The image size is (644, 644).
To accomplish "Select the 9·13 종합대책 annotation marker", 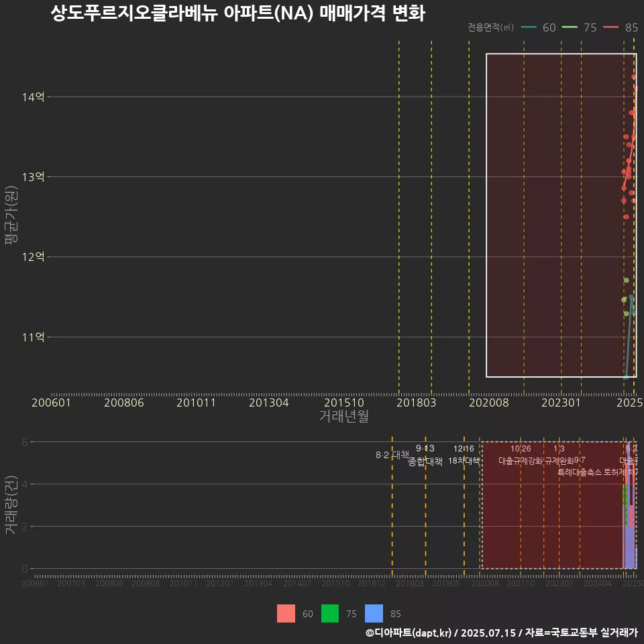I will coord(425,455).
